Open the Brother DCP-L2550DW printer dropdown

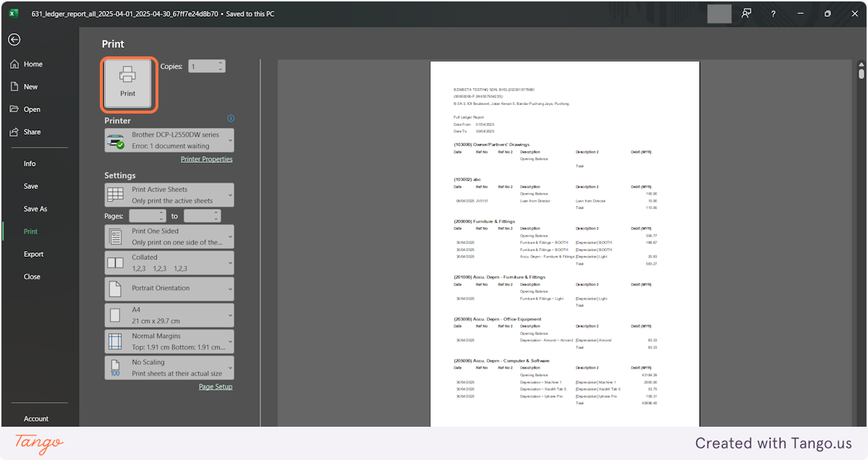[x=169, y=140]
